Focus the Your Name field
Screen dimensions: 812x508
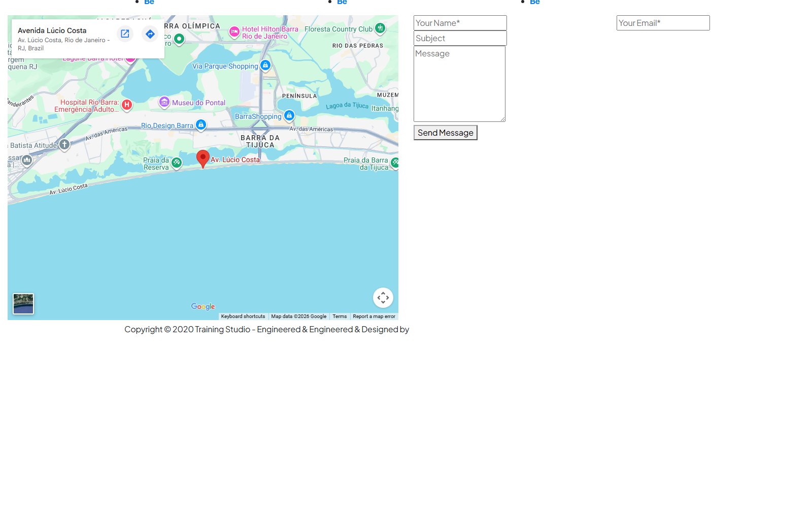click(x=460, y=23)
